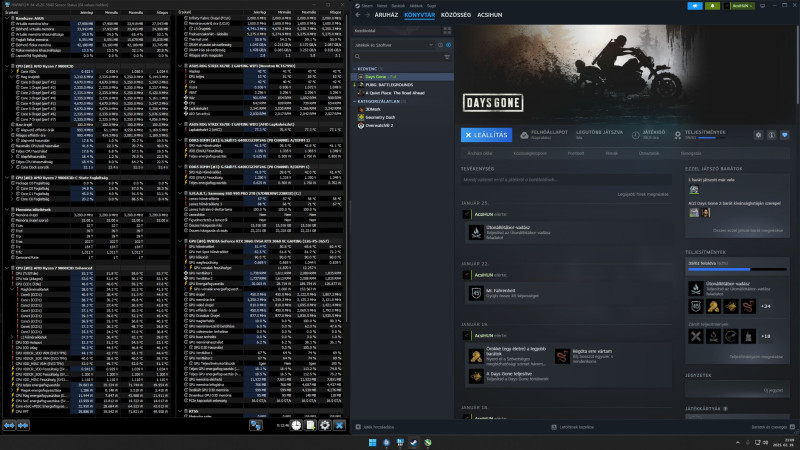Viewport: 800px width, 450px height.
Task: Click activity post input field
Action: pyautogui.click(x=566, y=180)
